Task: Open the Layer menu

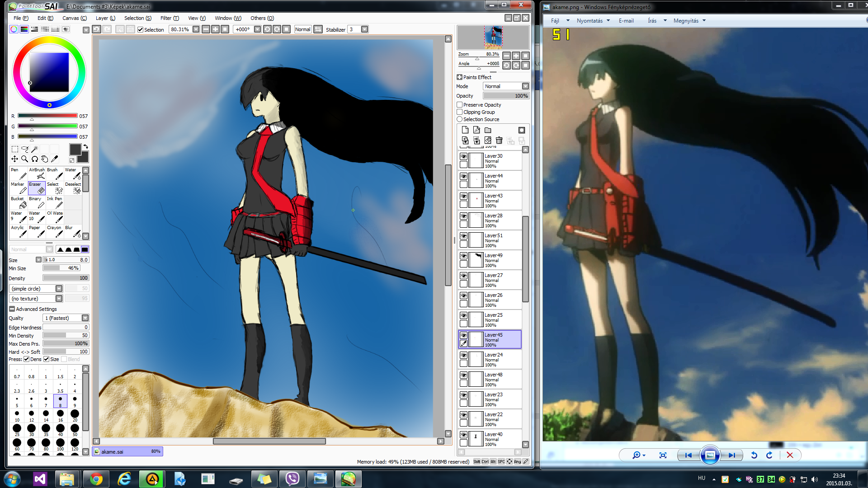Action: click(x=105, y=18)
